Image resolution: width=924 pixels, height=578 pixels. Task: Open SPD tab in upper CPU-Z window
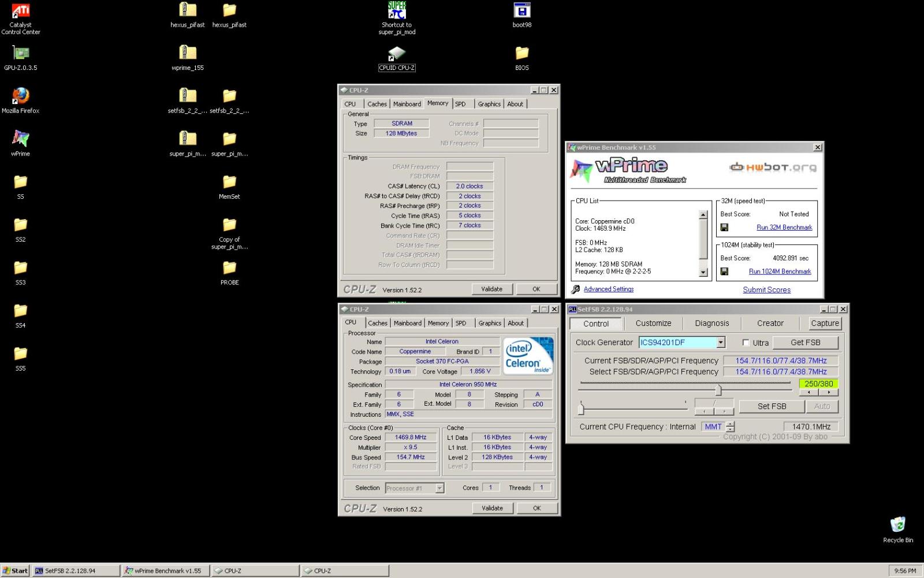(460, 104)
